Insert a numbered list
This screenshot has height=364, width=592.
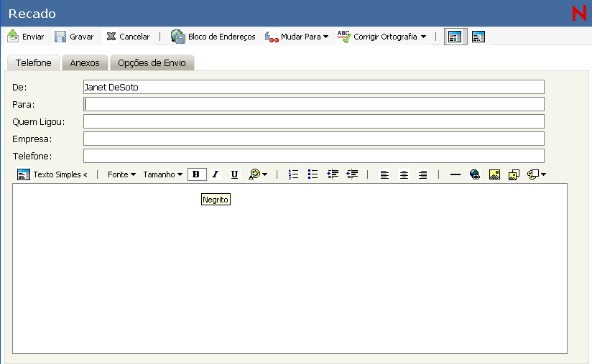pyautogui.click(x=293, y=174)
